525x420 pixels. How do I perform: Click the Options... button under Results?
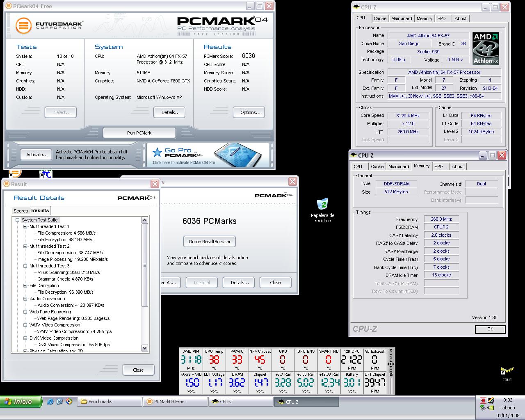(x=250, y=112)
